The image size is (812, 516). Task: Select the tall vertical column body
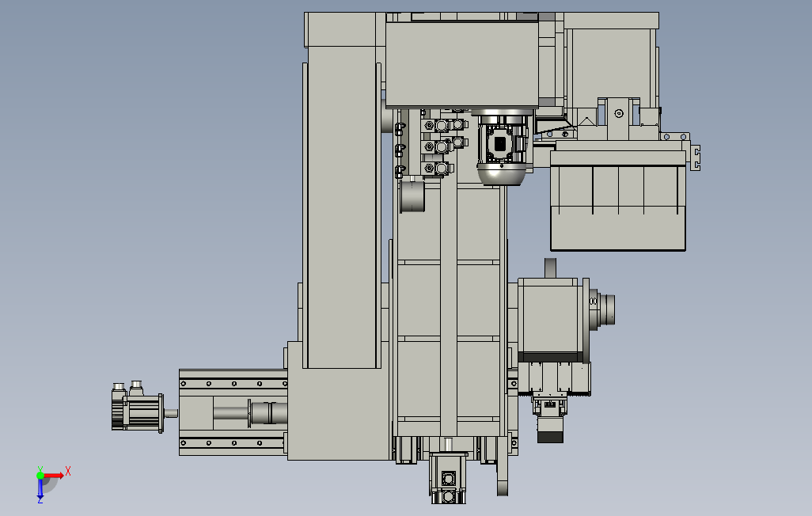coord(342,207)
